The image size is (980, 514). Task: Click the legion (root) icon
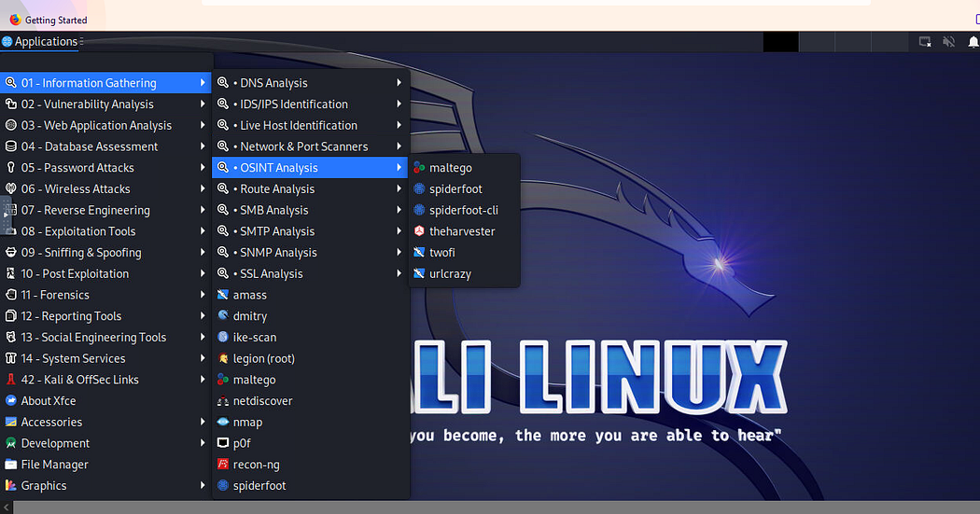tap(223, 358)
